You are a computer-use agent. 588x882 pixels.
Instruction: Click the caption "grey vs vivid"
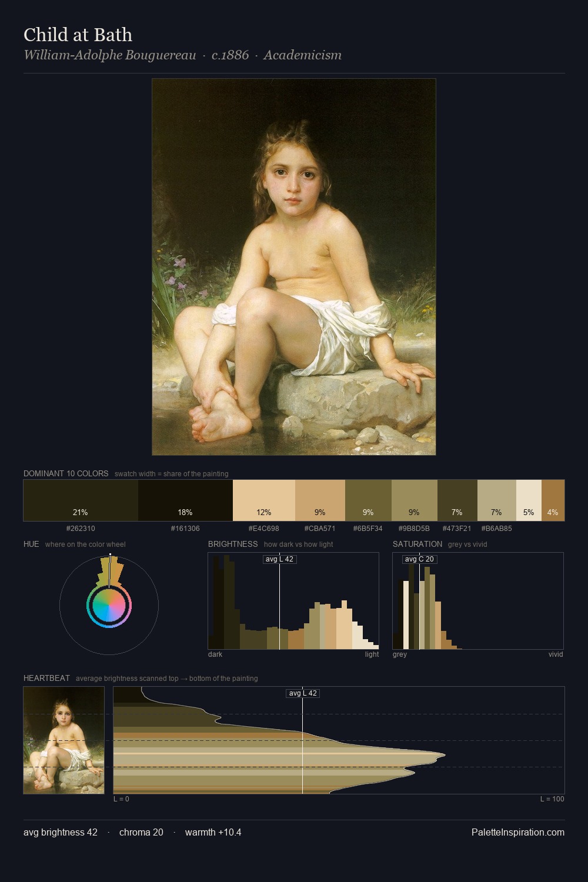[467, 544]
